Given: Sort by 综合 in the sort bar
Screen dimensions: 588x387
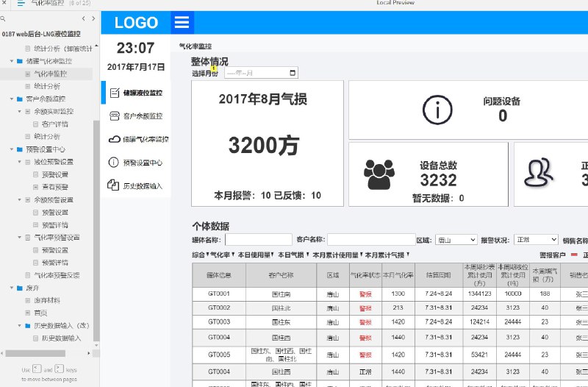Looking at the screenshot, I should (200, 255).
